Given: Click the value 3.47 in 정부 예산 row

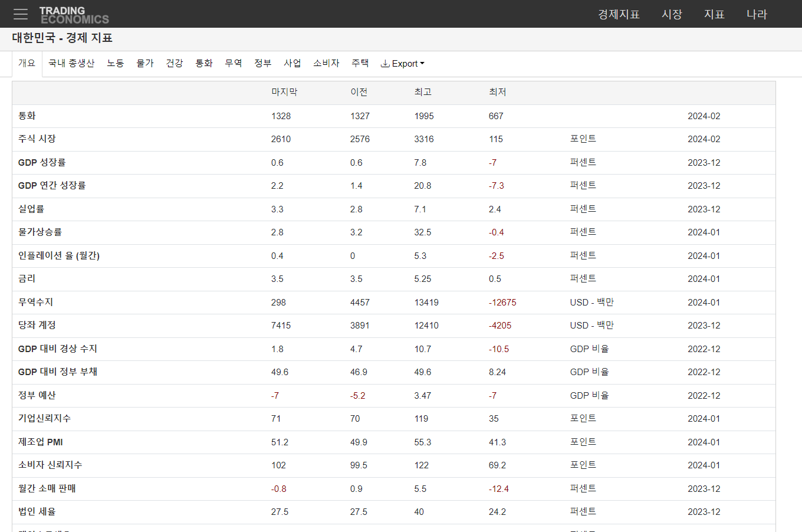Looking at the screenshot, I should click(423, 396).
